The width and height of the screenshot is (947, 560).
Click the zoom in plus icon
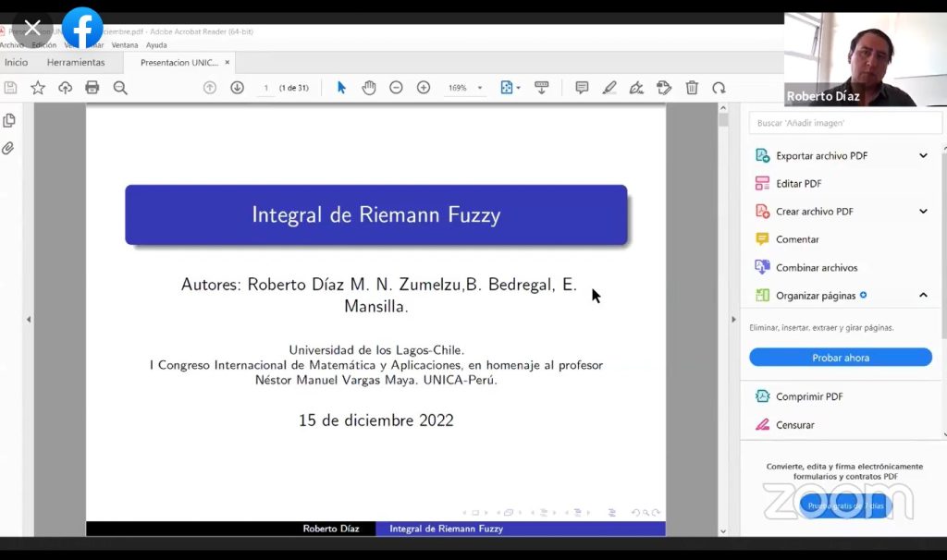tap(424, 88)
